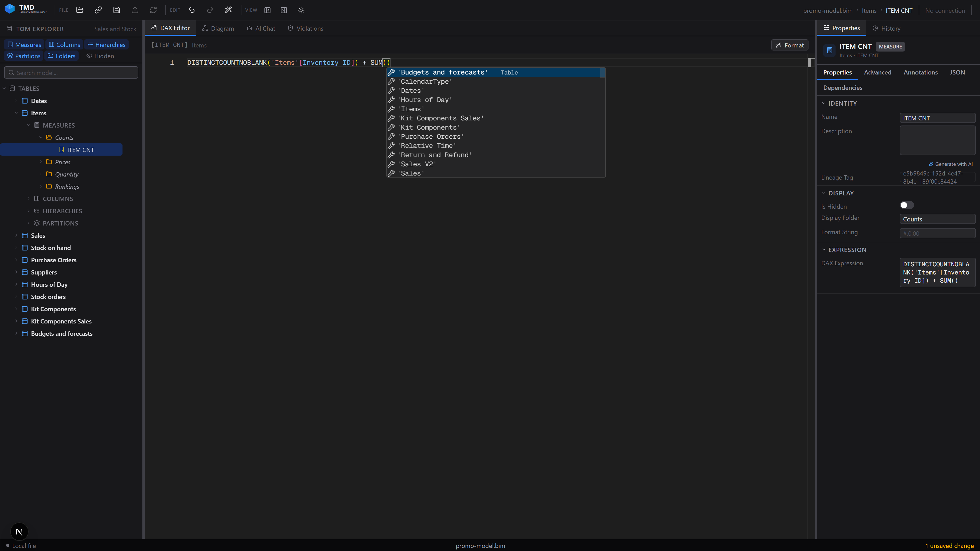Click the refresh icon in the toolbar
The width and height of the screenshot is (980, 551).
(153, 10)
